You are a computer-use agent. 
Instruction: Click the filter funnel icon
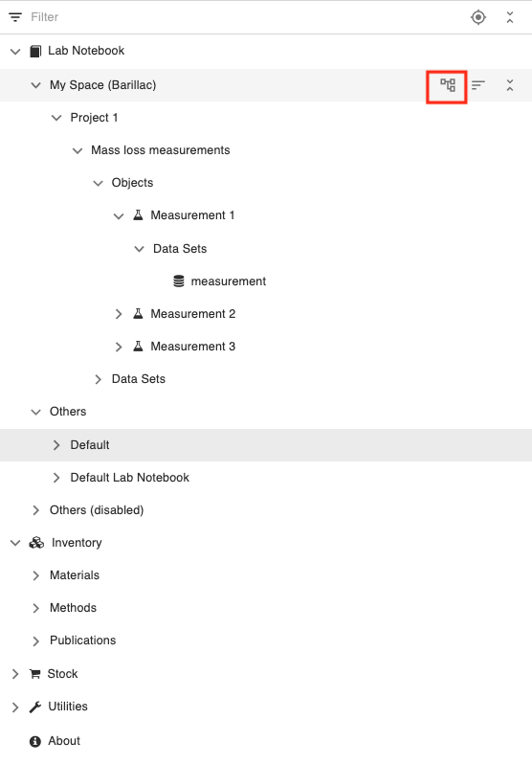15,17
